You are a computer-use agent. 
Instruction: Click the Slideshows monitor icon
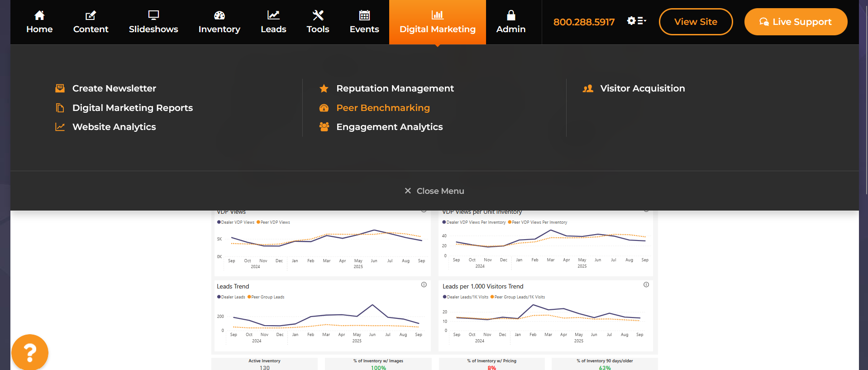pyautogui.click(x=153, y=15)
